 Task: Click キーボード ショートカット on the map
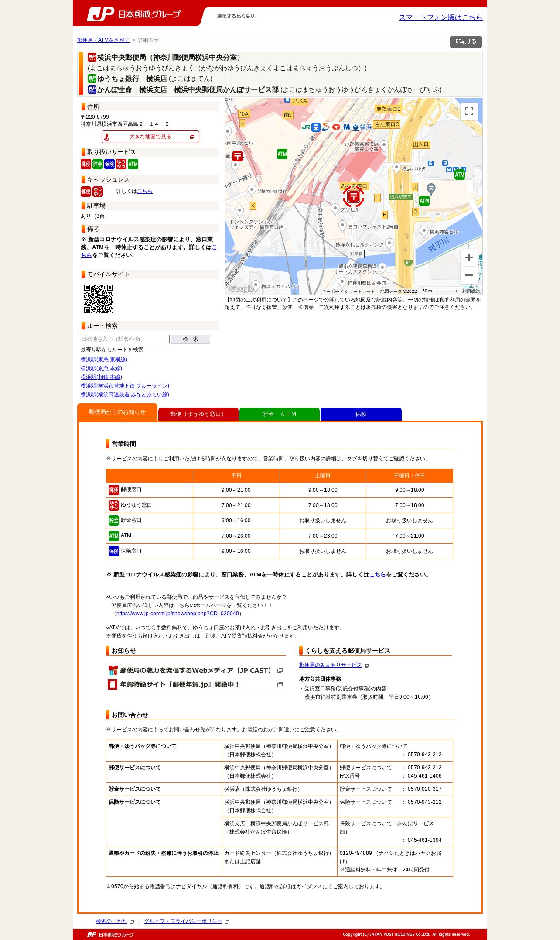tap(348, 291)
